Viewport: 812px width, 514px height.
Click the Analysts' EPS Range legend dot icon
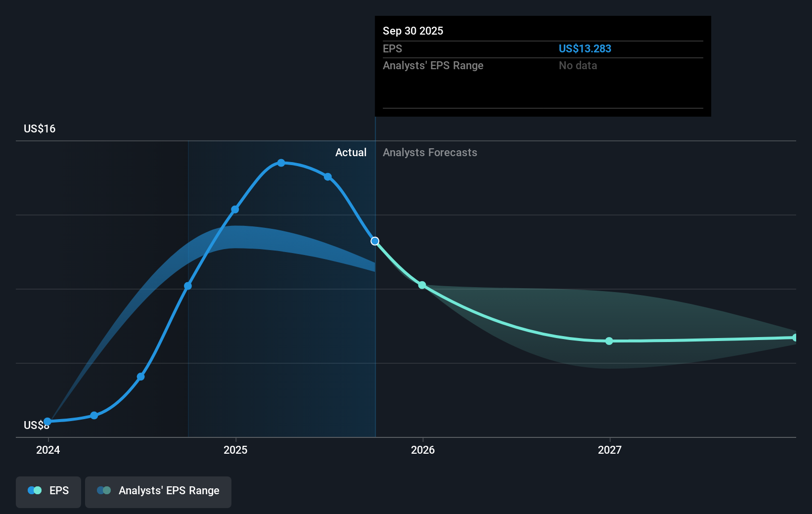pos(103,490)
